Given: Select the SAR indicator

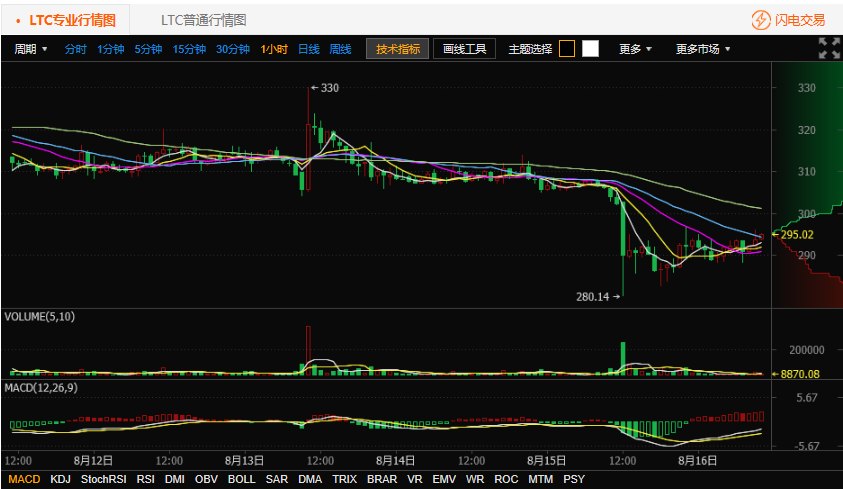Looking at the screenshot, I should click(276, 479).
